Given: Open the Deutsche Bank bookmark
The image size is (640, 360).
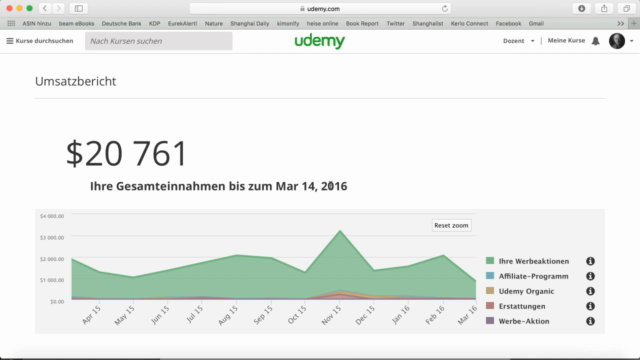Looking at the screenshot, I should [121, 24].
